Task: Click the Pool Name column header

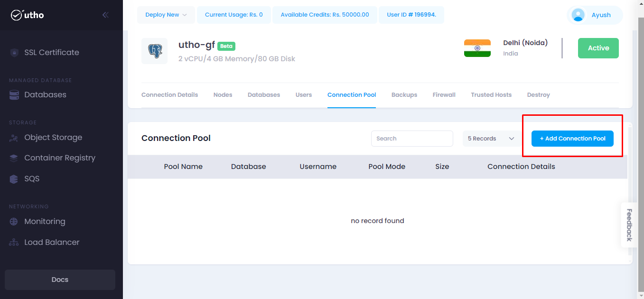Action: coord(183,167)
